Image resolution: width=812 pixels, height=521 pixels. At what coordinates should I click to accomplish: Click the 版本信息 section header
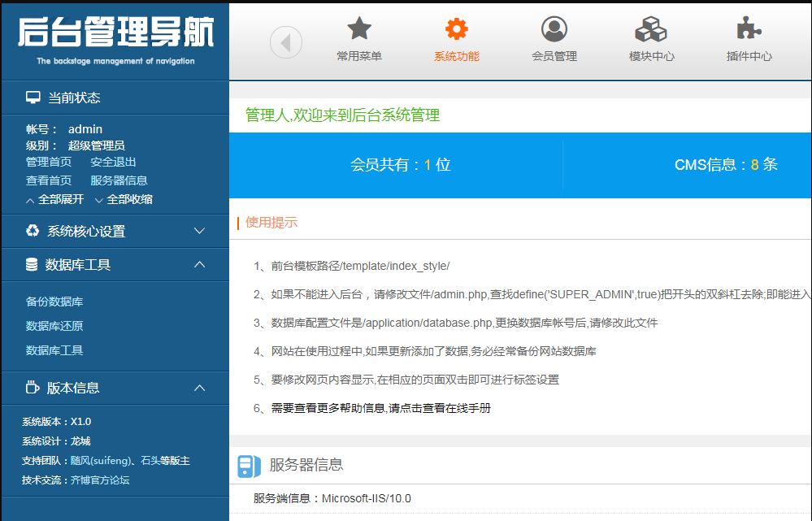(x=115, y=388)
